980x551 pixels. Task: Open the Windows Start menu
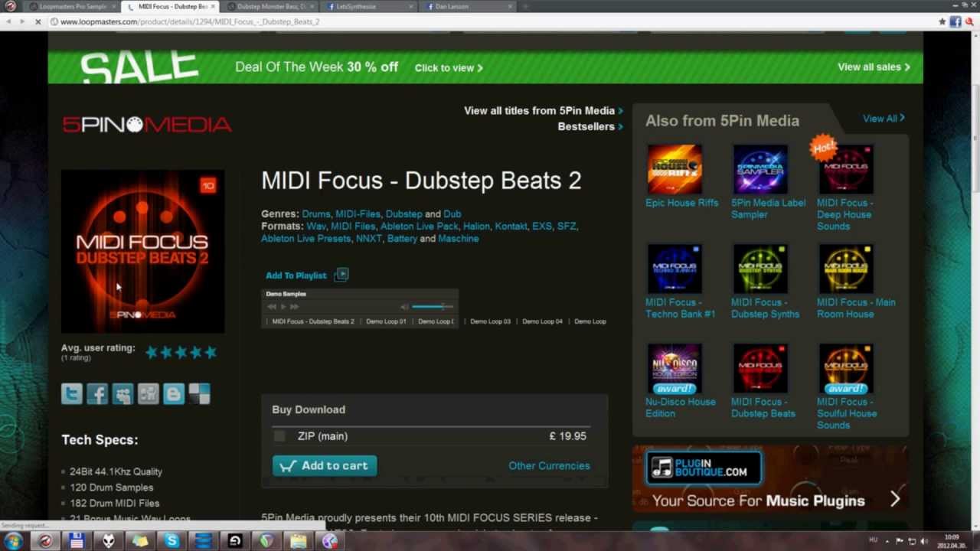point(13,541)
